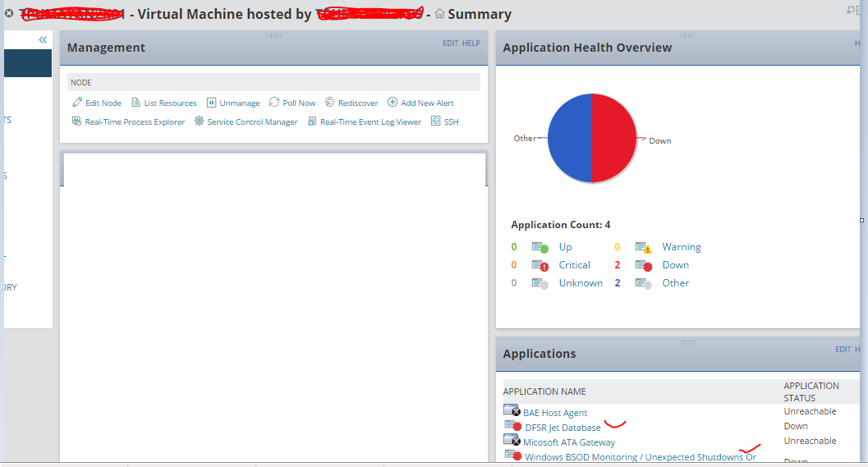The width and height of the screenshot is (868, 467).
Task: Collapse the left sidebar with double chevron
Action: 43,40
